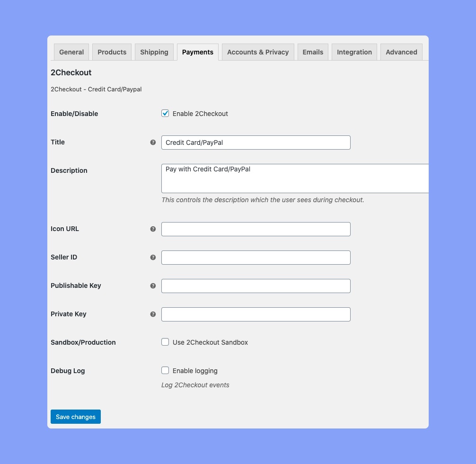Click the '2Checkout - Credit Card/Paypal' subtitle text
The image size is (476, 464).
96,89
